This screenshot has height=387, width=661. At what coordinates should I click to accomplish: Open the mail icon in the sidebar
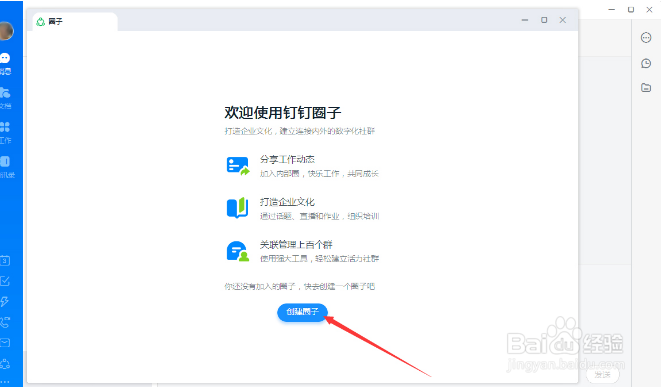pos(5,342)
